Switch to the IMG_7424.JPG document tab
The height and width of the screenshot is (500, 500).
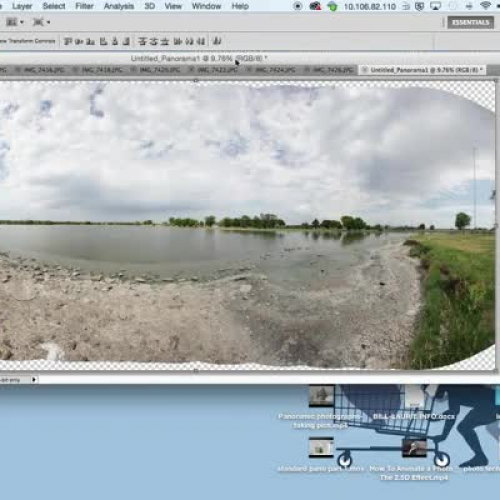[272, 70]
